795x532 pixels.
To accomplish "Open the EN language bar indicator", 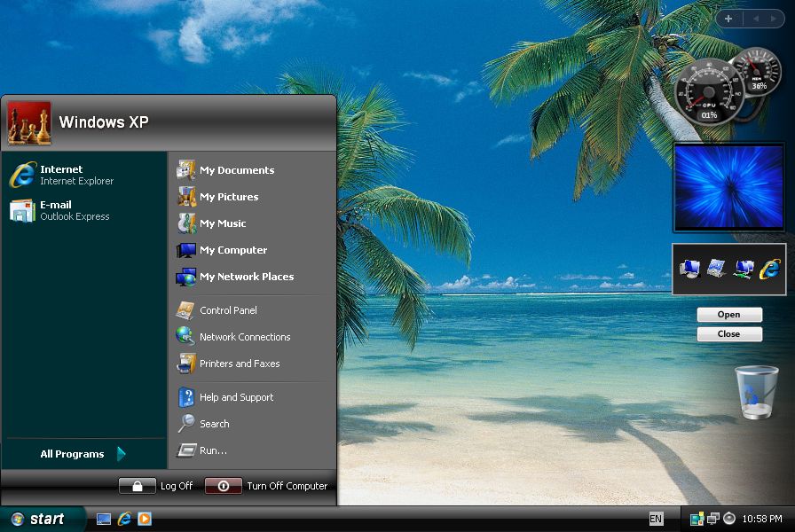I will (656, 519).
